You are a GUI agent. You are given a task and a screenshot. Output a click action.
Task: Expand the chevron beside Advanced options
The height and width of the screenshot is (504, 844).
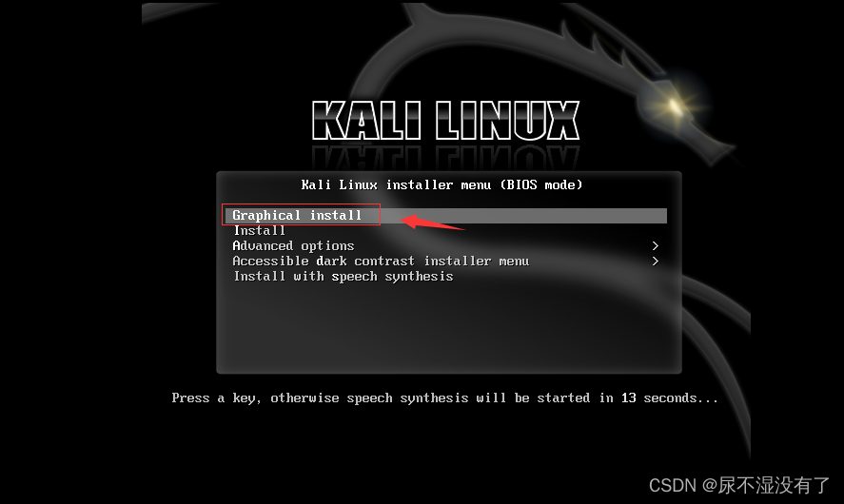[655, 245]
